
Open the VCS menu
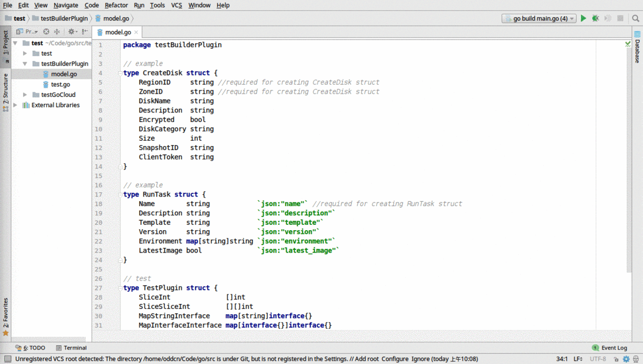177,5
